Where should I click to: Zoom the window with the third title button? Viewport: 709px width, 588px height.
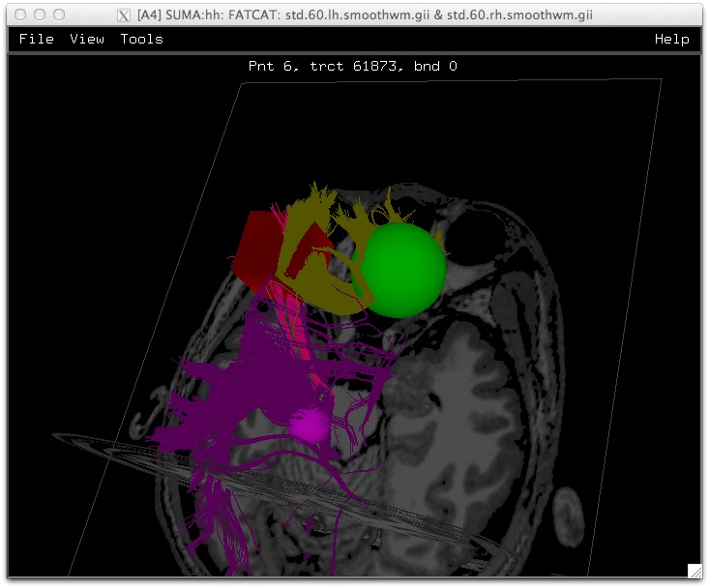[x=56, y=15]
